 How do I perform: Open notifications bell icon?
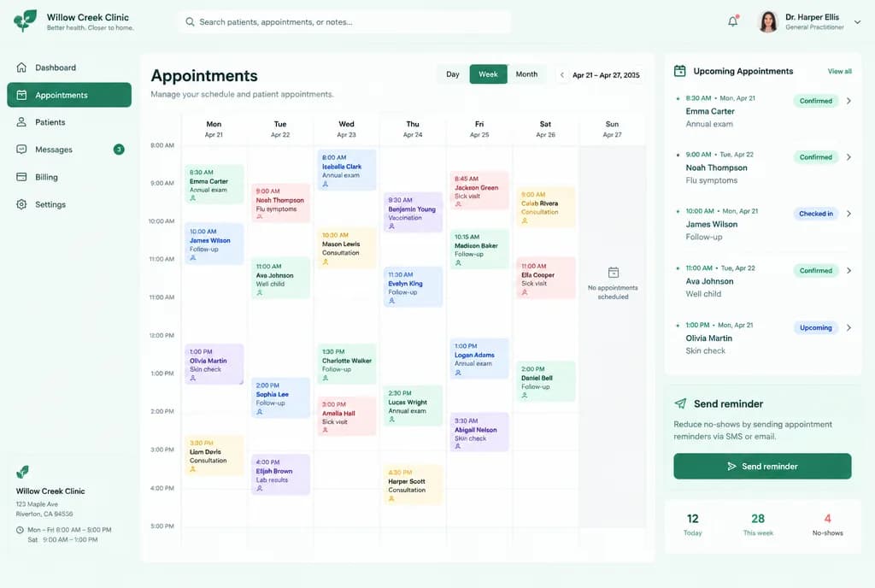[x=732, y=21]
